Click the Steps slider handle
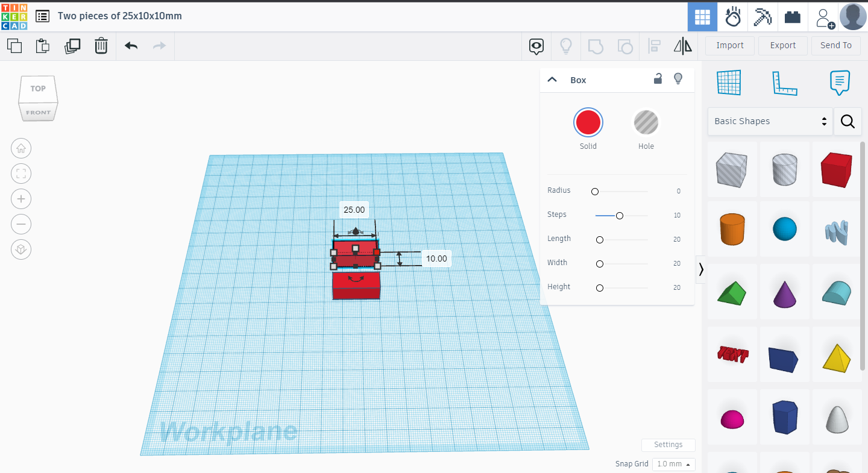 619,215
